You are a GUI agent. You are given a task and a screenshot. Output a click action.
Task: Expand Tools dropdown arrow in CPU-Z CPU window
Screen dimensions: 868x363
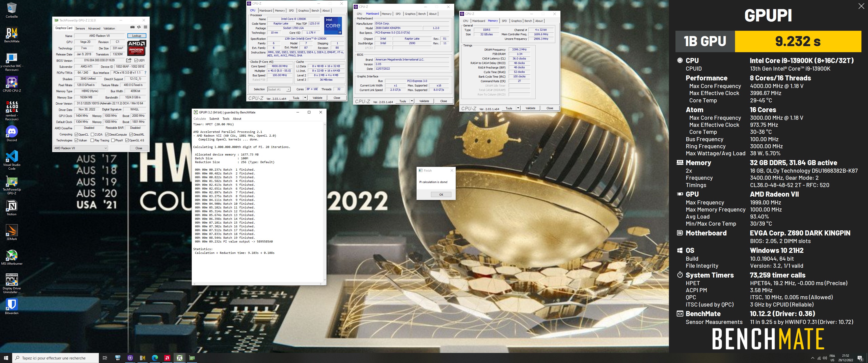305,98
